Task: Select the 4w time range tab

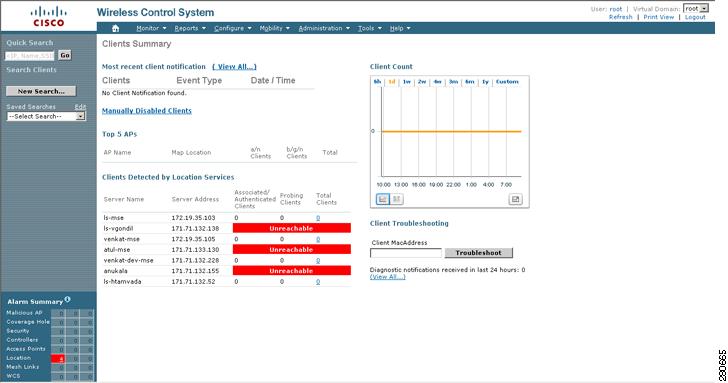Action: (437, 82)
